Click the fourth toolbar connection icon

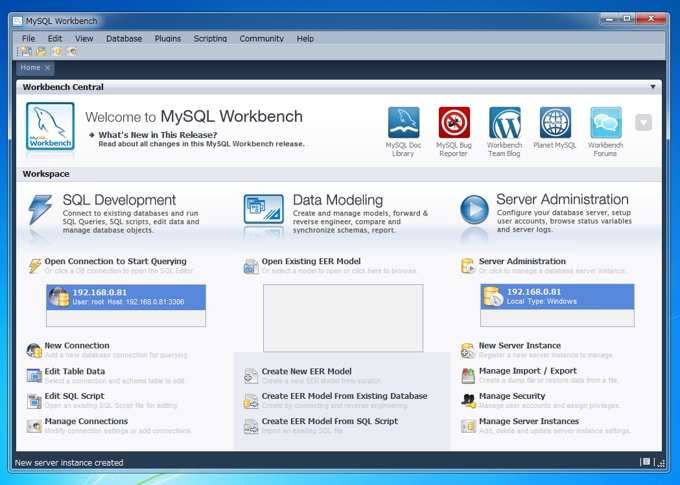pyautogui.click(x=72, y=51)
